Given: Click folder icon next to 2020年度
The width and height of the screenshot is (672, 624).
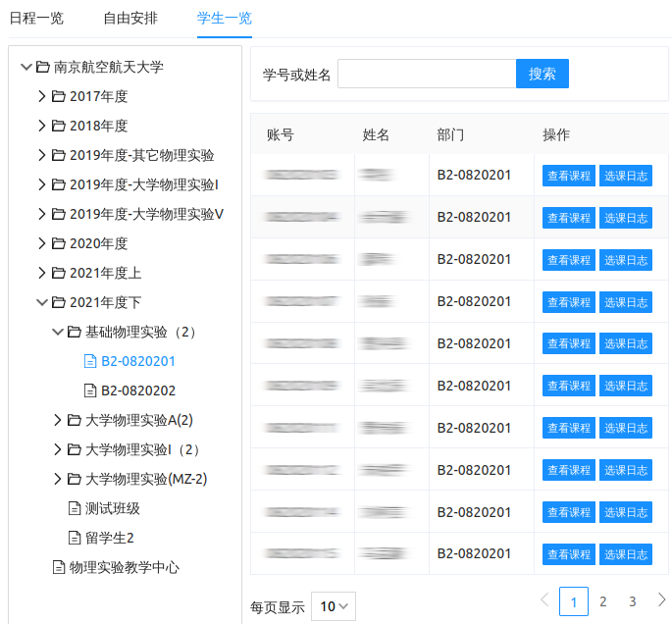Looking at the screenshot, I should (58, 244).
